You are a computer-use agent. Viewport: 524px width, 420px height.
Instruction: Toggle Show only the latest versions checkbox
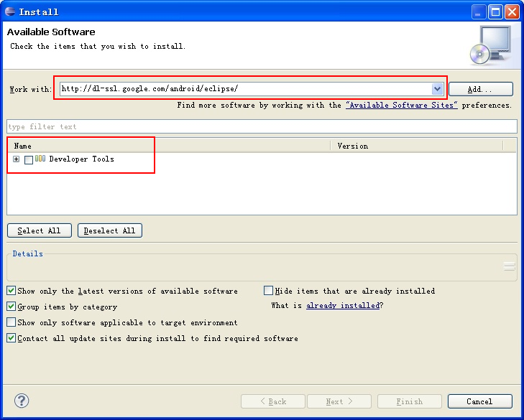point(11,291)
